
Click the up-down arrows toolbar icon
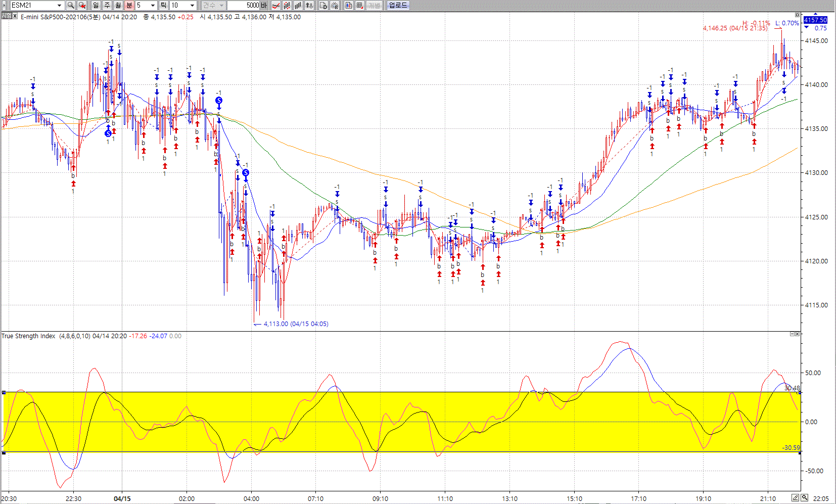[309, 5]
